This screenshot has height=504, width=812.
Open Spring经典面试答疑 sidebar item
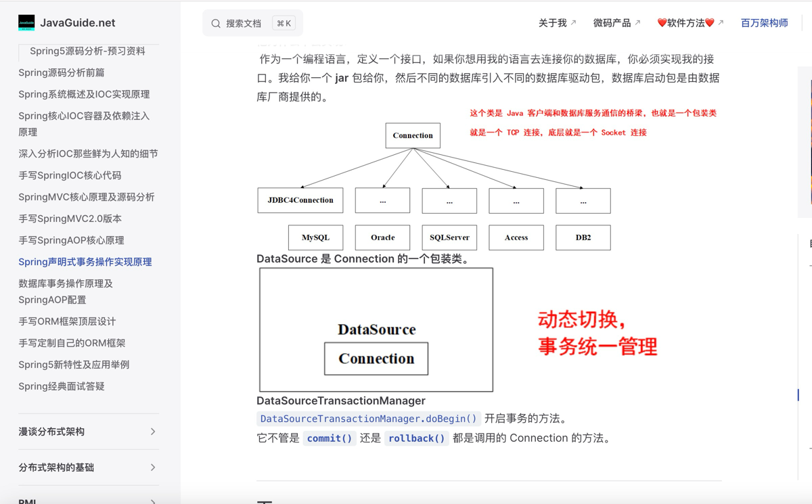(x=62, y=386)
